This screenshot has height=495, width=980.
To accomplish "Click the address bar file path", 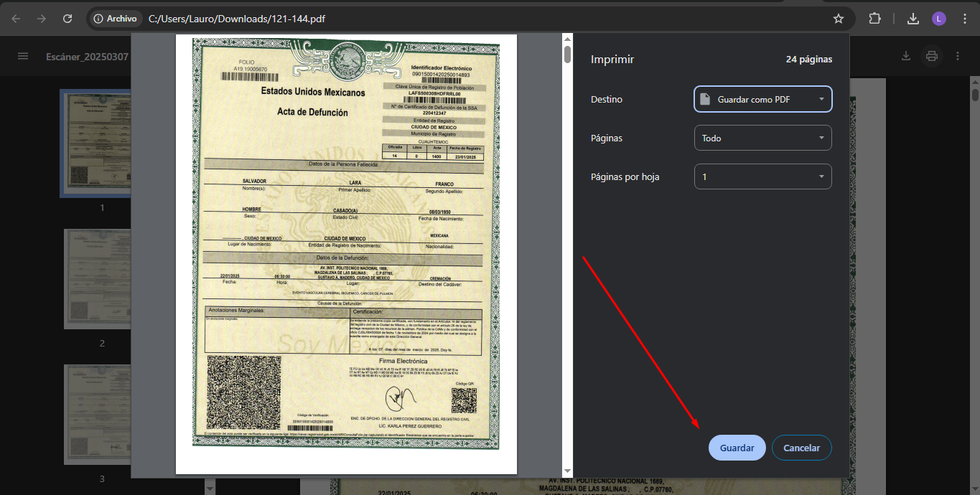I will click(x=237, y=19).
